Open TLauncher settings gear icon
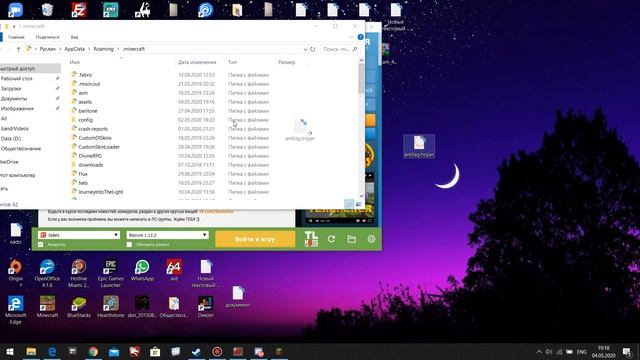Image resolution: width=640 pixels, height=360 pixels. (x=371, y=239)
